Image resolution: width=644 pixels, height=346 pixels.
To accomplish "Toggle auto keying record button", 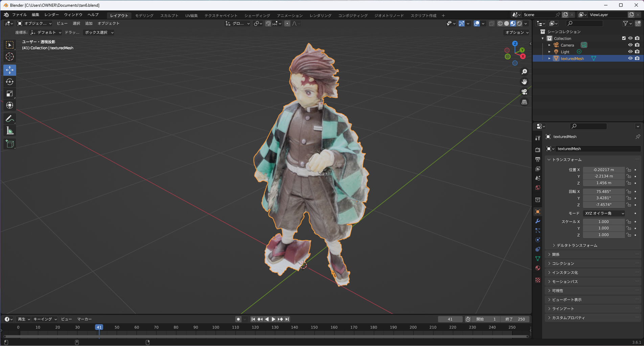I will pos(238,319).
